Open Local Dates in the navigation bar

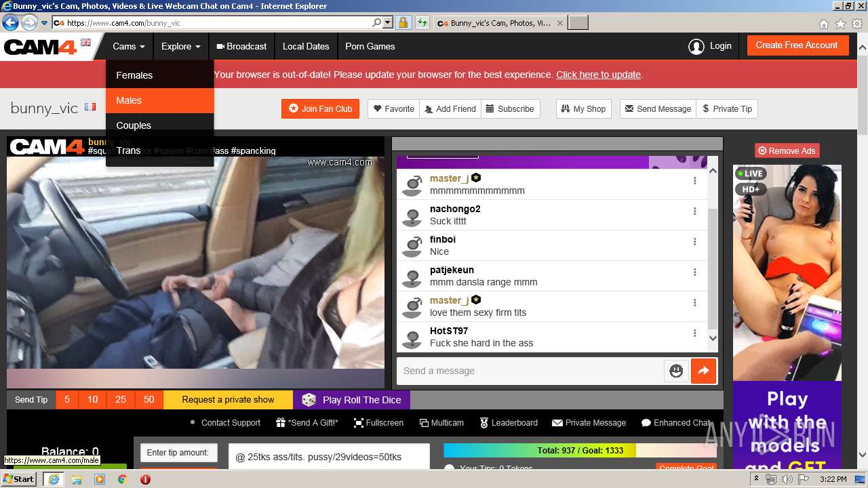(x=306, y=47)
